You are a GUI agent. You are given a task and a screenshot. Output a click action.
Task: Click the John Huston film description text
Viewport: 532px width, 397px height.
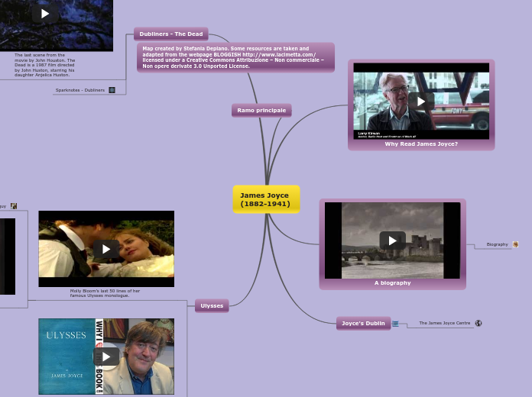tap(45, 65)
